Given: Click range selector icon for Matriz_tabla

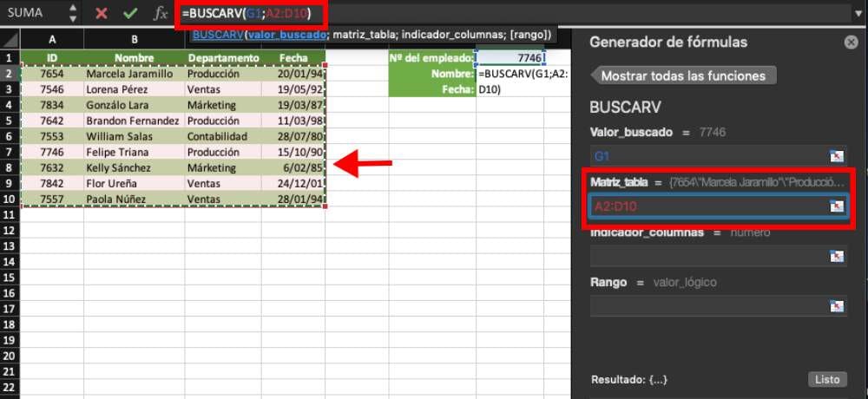Looking at the screenshot, I should (836, 206).
